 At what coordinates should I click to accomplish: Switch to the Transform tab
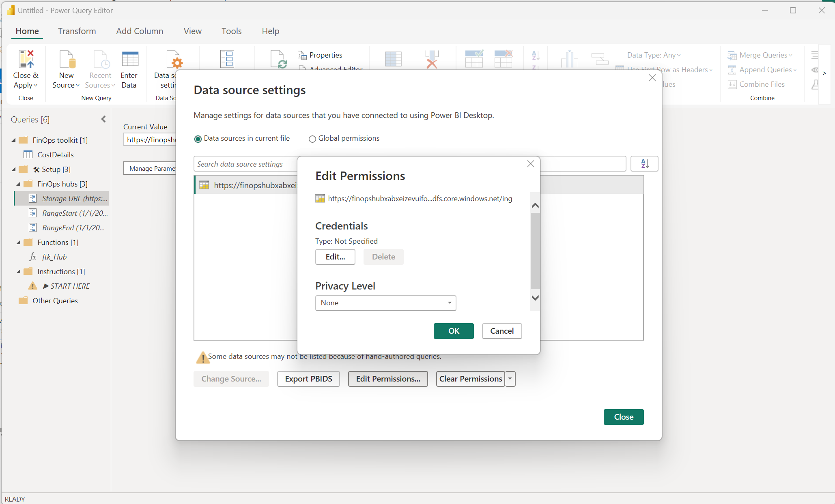tap(77, 31)
